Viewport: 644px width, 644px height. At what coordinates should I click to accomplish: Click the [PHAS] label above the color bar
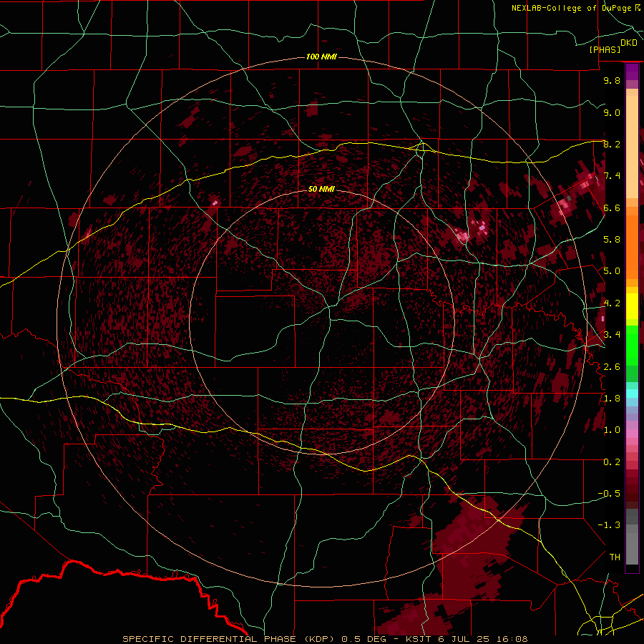click(605, 49)
